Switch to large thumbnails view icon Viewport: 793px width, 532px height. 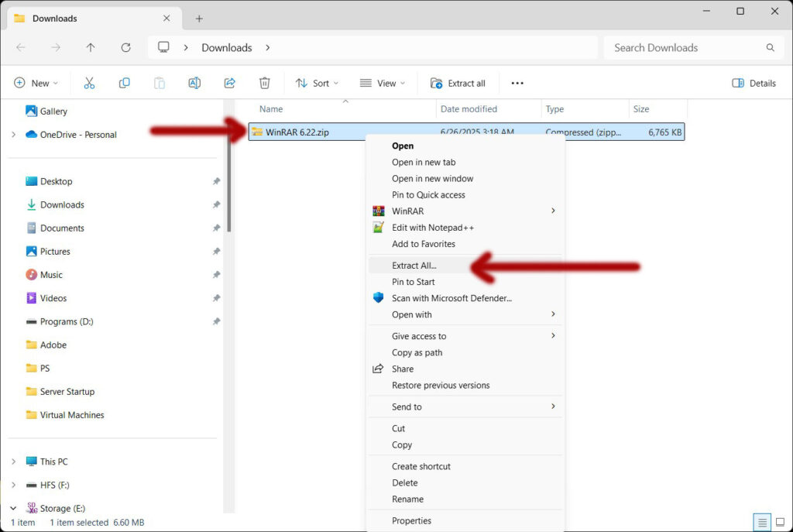tap(779, 522)
